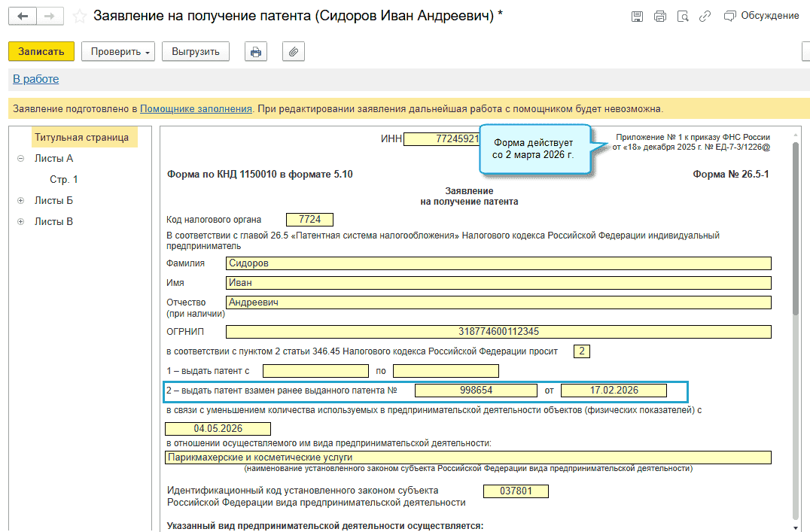Collapse the Листы А tree node
The width and height of the screenshot is (810, 532).
[x=20, y=159]
